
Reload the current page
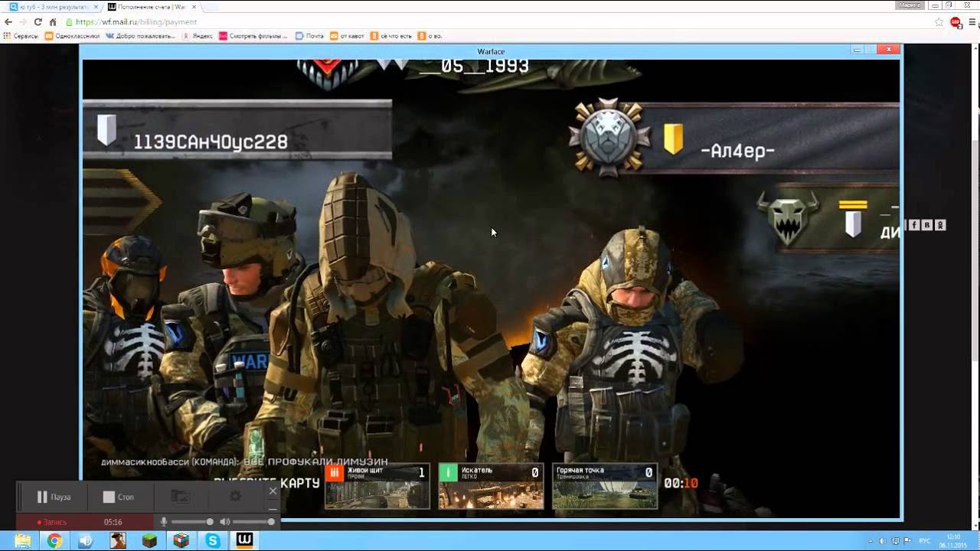[38, 22]
